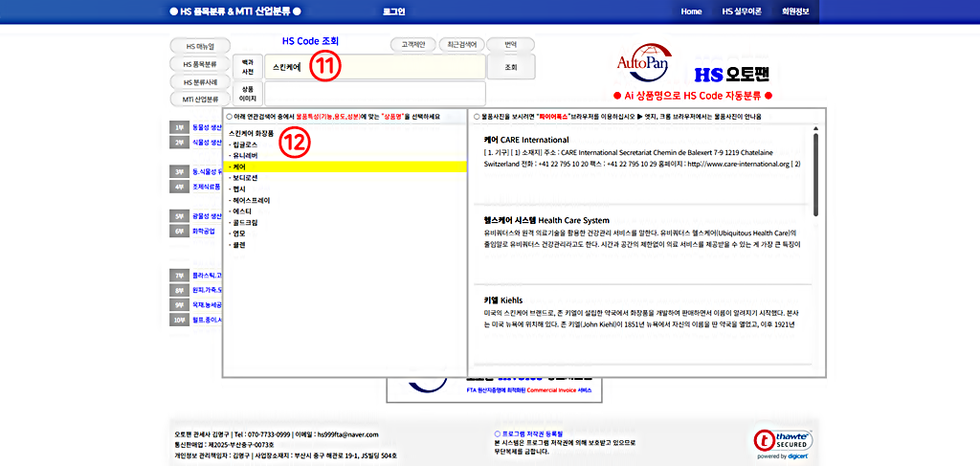Select 클렌 in the keyword list
The width and height of the screenshot is (980, 466).
pyautogui.click(x=236, y=246)
